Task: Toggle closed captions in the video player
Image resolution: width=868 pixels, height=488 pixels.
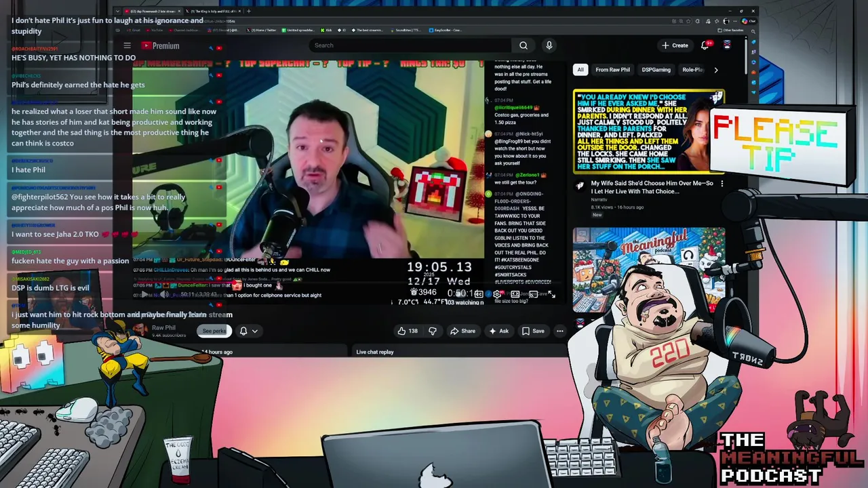Action: (479, 294)
